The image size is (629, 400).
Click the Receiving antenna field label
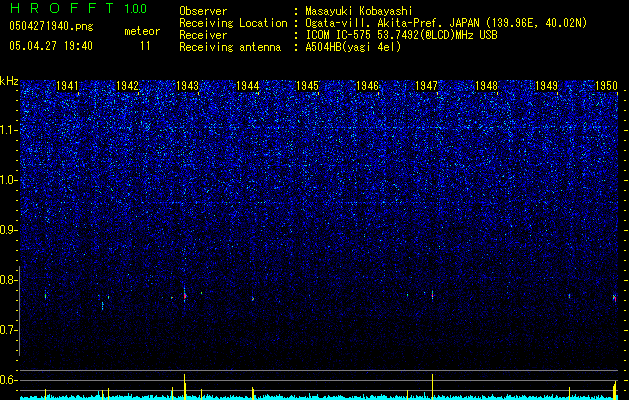pyautogui.click(x=230, y=47)
